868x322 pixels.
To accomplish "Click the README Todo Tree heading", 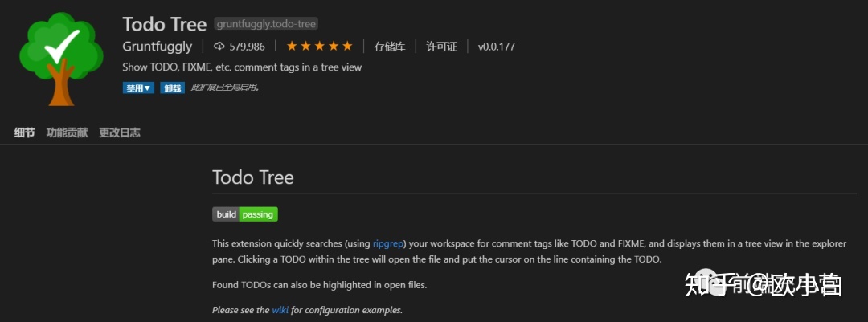I will (x=253, y=177).
